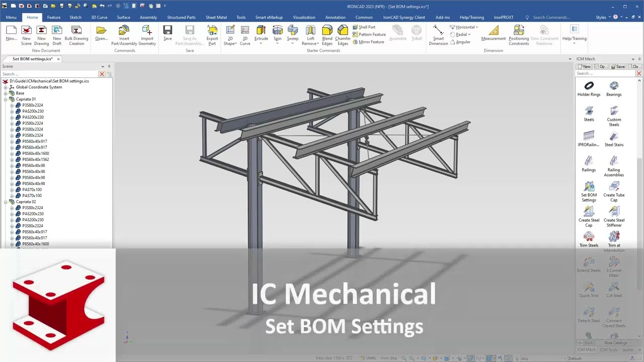Image resolution: width=644 pixels, height=362 pixels.
Task: Click the Angular dimension button
Action: coord(460,42)
